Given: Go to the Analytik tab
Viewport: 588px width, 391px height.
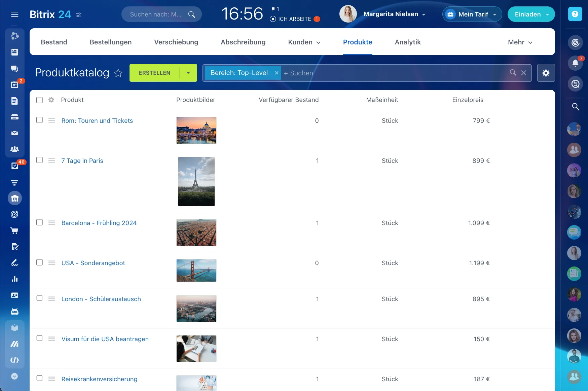Looking at the screenshot, I should (407, 42).
